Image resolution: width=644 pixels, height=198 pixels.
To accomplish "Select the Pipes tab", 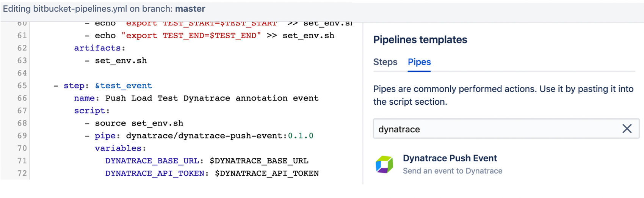I will (x=419, y=62).
